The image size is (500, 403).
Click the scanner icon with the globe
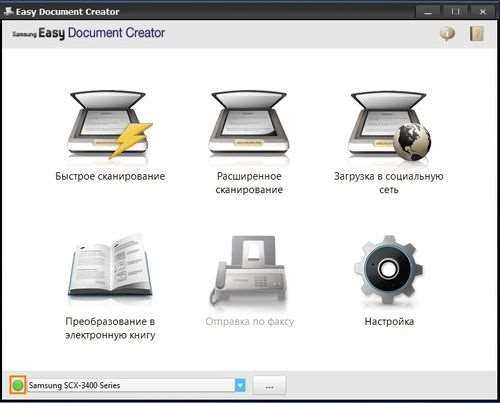(389, 125)
